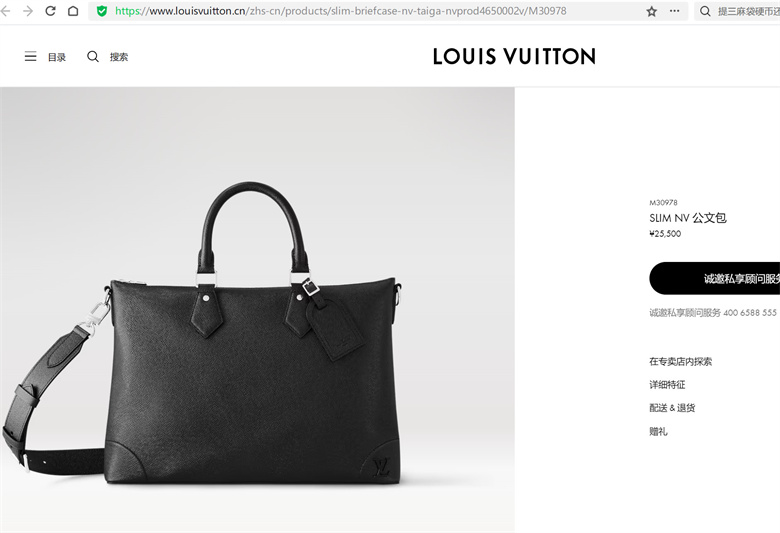The height and width of the screenshot is (533, 780).
Task: Click the browser forward arrow
Action: coord(28,11)
